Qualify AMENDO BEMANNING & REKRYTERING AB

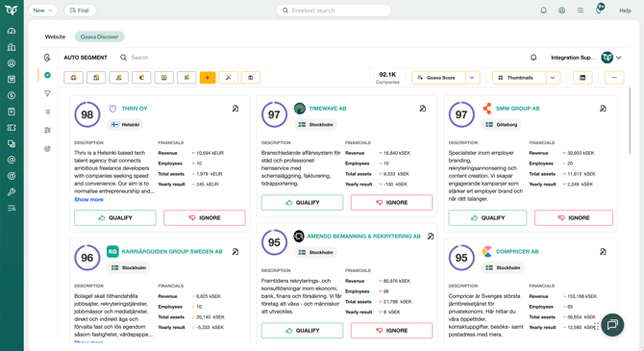(302, 331)
